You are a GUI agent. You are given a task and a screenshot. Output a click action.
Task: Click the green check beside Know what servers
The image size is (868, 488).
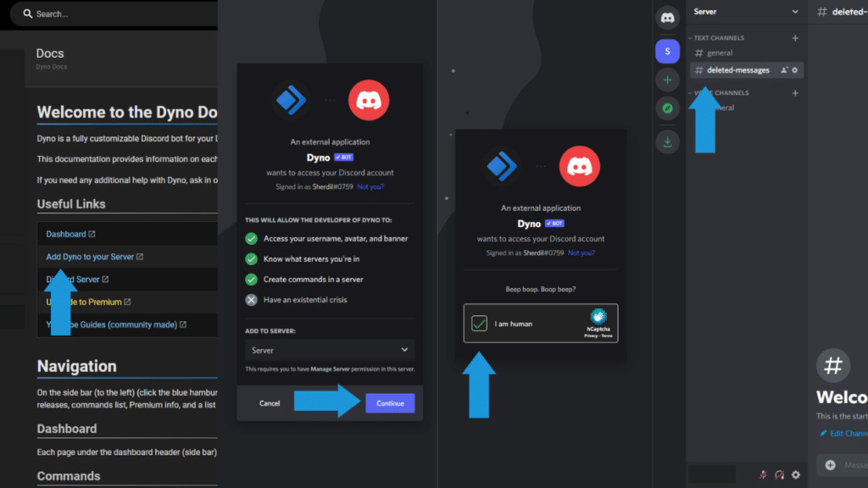point(251,259)
